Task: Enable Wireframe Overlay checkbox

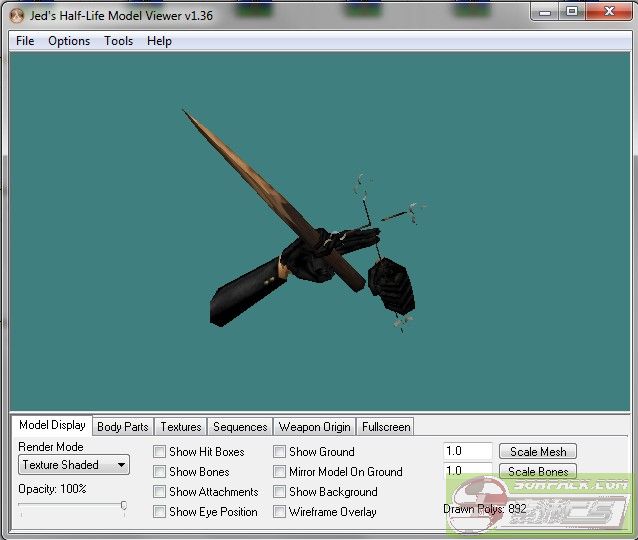Action: tap(280, 512)
